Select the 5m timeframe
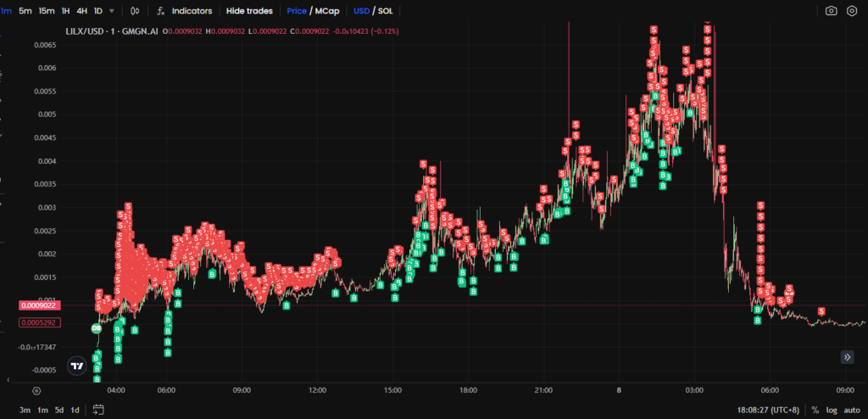Screen dimensions: 868x419 tap(25, 11)
